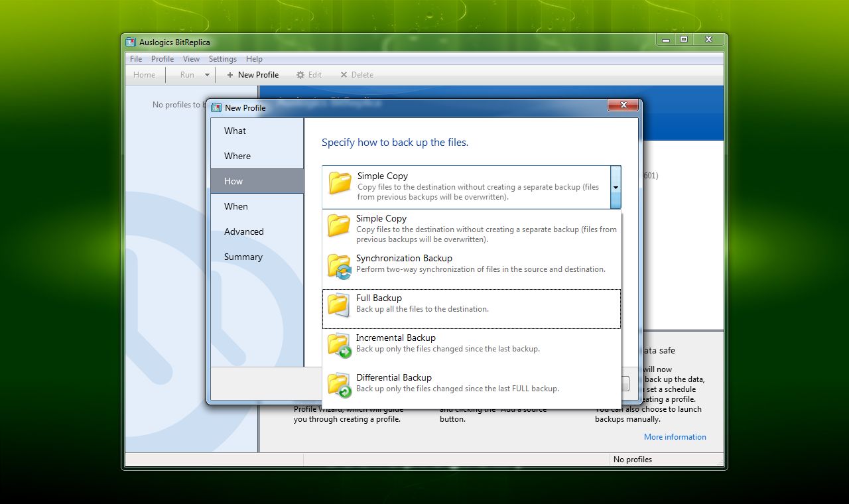Select 'Full Backup' option title

tap(379, 298)
